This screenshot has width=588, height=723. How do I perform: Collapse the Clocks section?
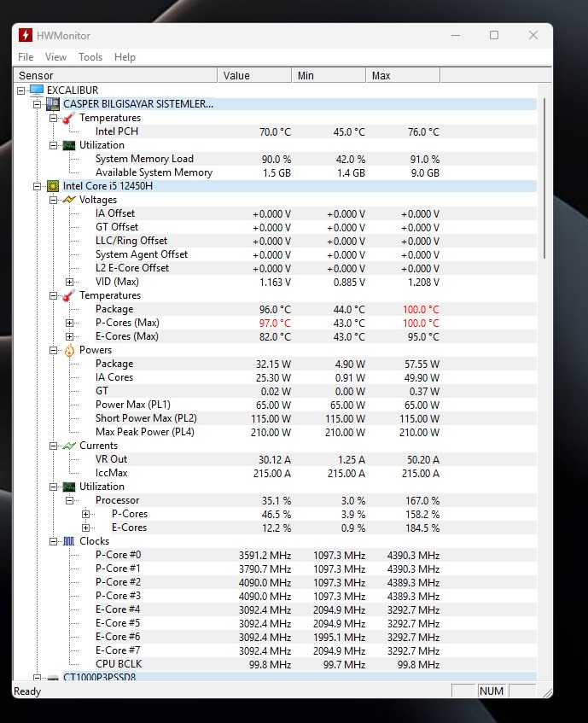[x=53, y=541]
